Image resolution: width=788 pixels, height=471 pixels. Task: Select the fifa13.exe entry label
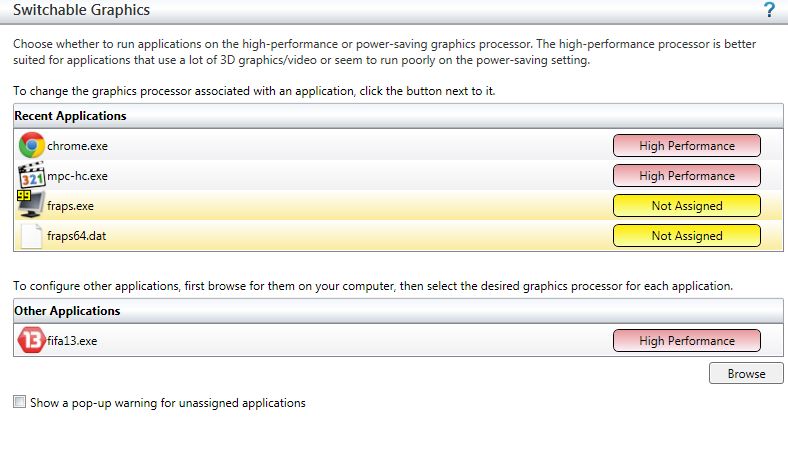click(72, 341)
